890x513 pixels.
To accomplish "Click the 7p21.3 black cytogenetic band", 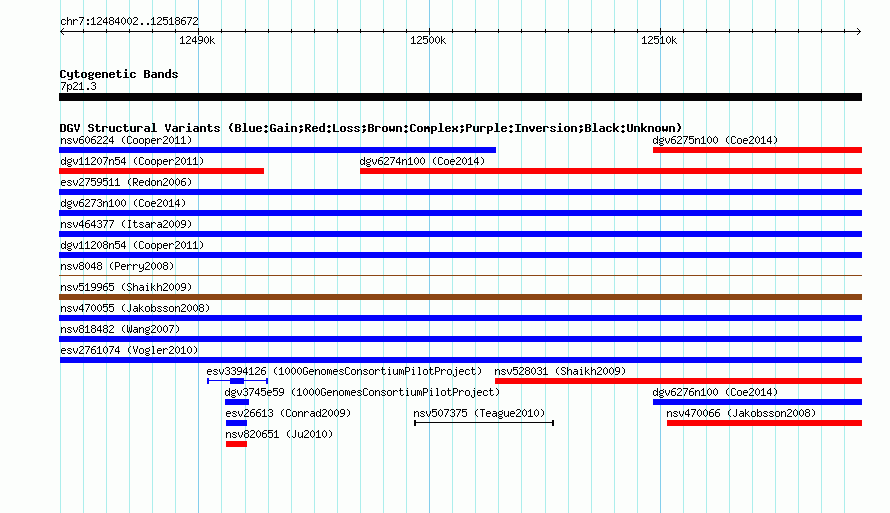I will [460, 97].
